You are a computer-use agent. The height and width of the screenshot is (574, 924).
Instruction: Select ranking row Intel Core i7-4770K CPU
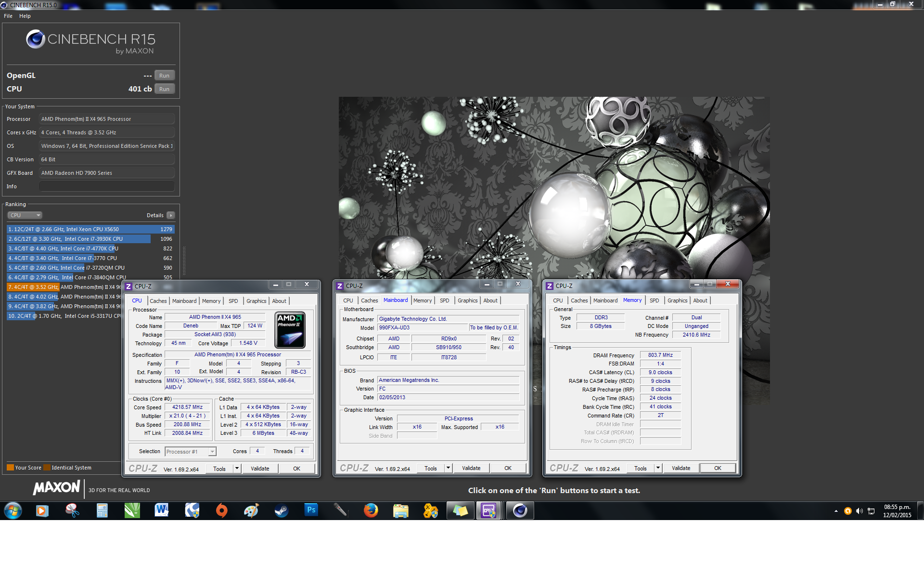90,248
